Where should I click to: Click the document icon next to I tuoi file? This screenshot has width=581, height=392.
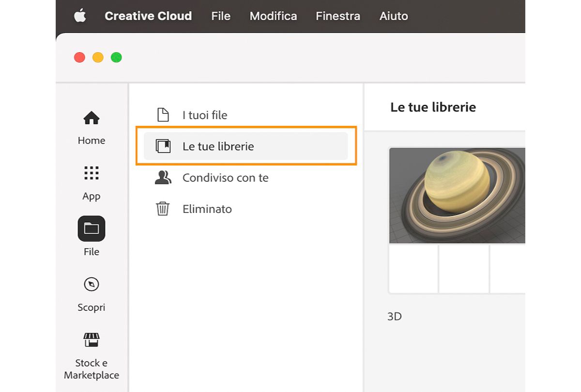(x=163, y=115)
